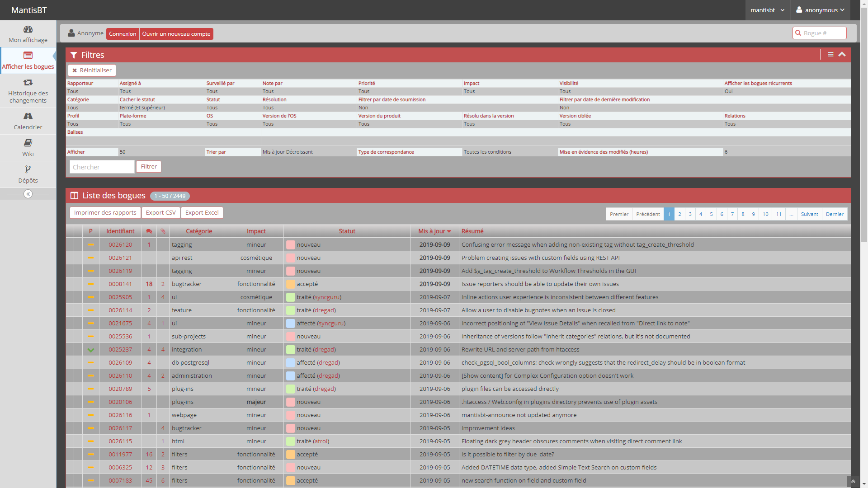Click the affecté status color box of issue 0021675
Screen dimensions: 868x488
click(x=291, y=324)
